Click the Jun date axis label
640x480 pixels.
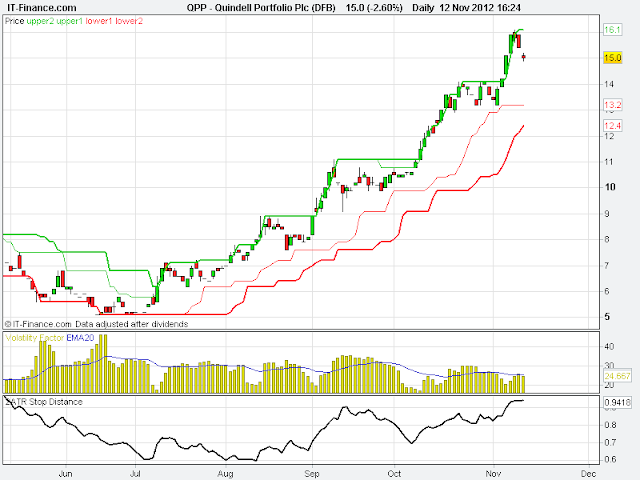[65, 474]
